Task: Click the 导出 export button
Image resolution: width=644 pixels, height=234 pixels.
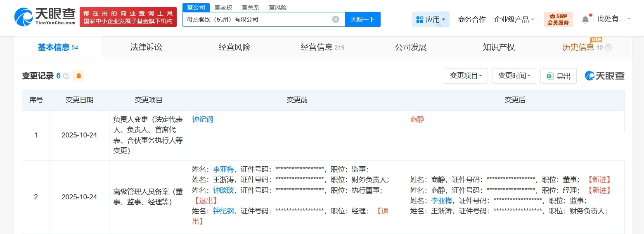Action: click(x=559, y=76)
